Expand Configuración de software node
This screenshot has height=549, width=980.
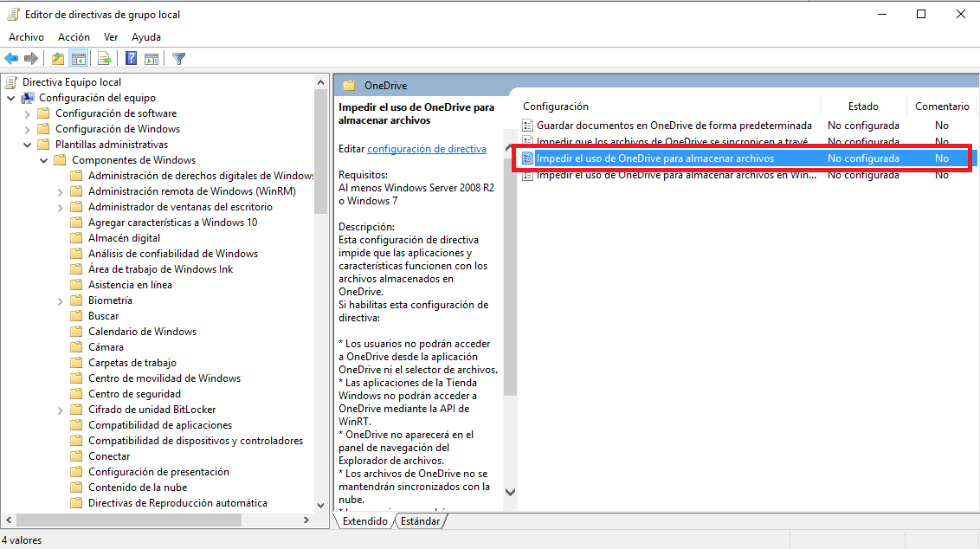tap(27, 113)
